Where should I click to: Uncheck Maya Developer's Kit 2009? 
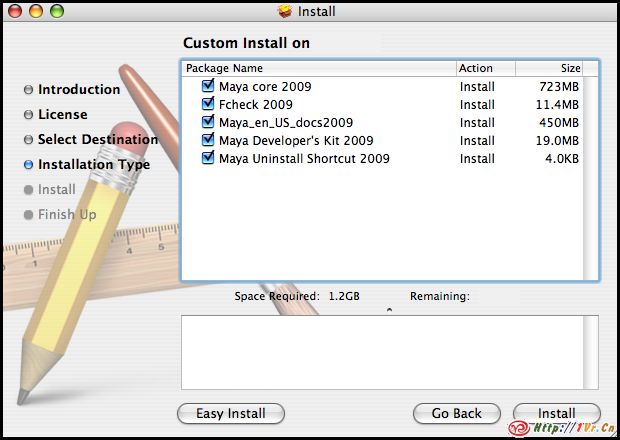coord(209,141)
